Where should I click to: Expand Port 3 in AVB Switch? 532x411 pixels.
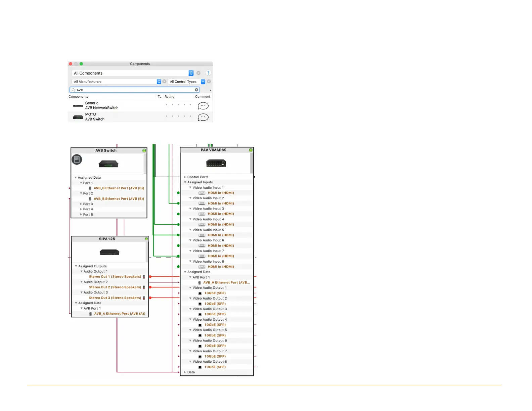tap(81, 204)
